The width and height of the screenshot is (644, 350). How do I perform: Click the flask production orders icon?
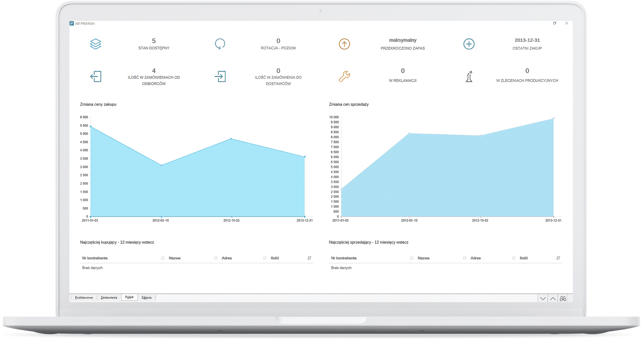(x=469, y=76)
